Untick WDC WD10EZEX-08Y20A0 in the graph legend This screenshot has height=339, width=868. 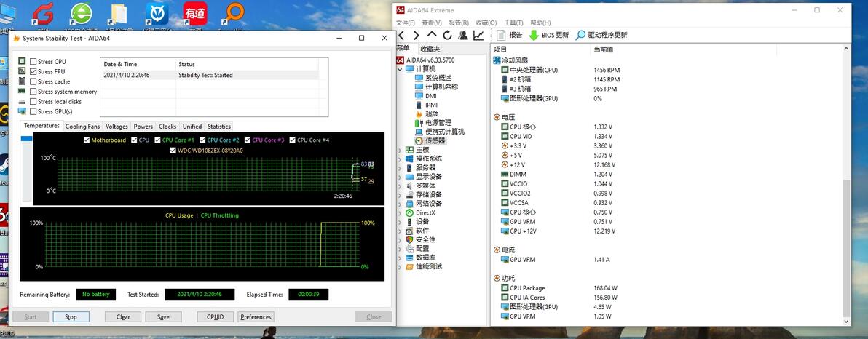coord(173,150)
